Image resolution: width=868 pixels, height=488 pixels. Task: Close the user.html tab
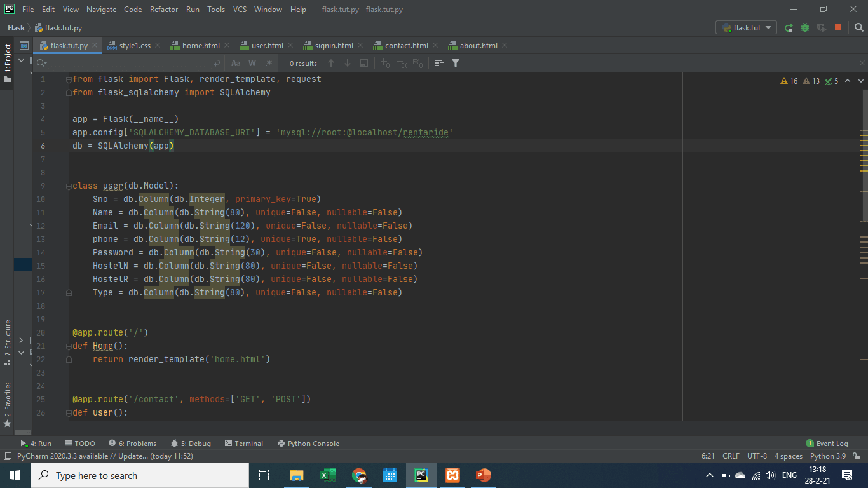290,46
